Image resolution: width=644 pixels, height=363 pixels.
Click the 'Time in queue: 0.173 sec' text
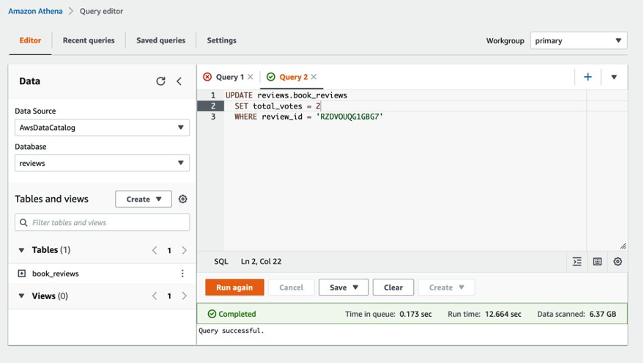tap(388, 314)
